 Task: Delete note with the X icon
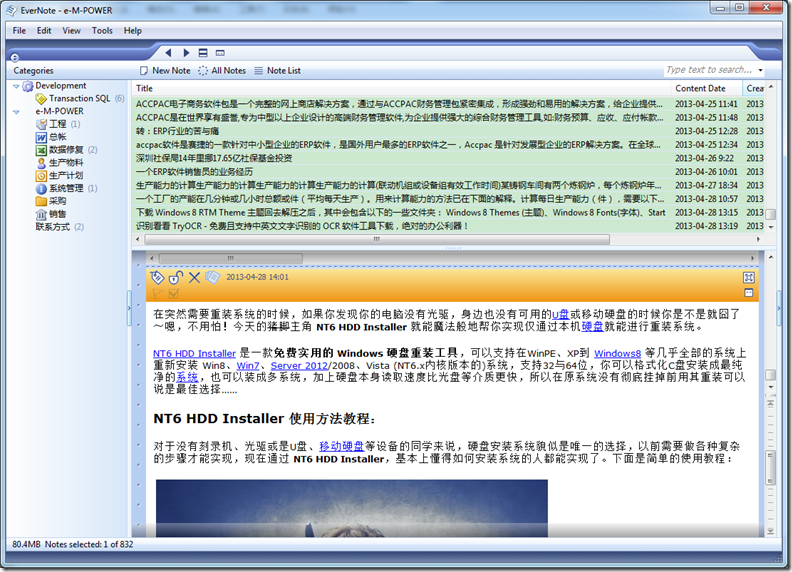(194, 277)
